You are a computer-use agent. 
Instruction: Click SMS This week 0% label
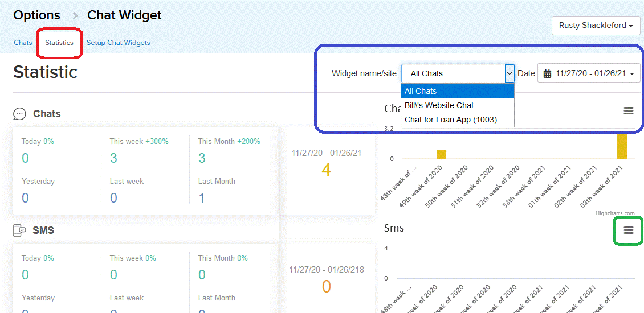point(133,258)
